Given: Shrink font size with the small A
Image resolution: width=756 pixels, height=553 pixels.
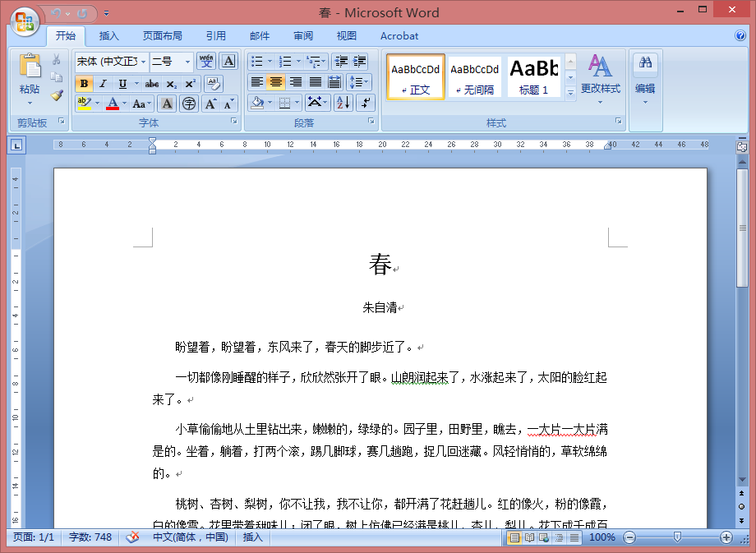Looking at the screenshot, I should [x=228, y=104].
